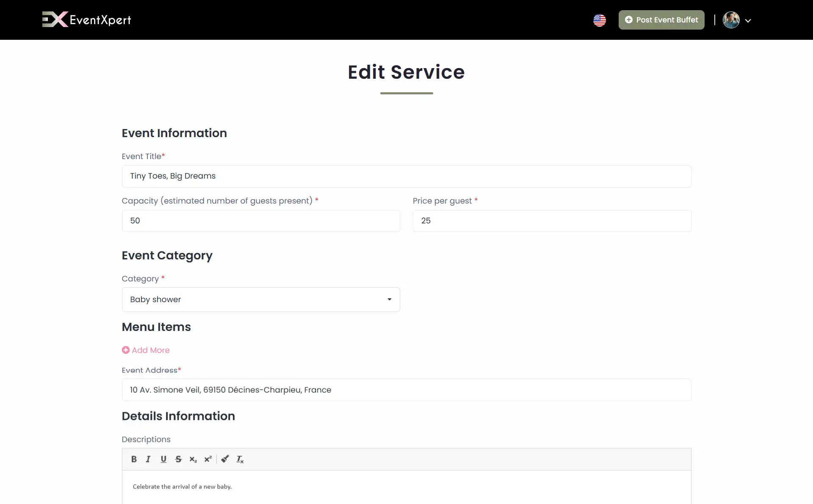The height and width of the screenshot is (504, 813).
Task: Select the underline formatting icon
Action: click(163, 459)
